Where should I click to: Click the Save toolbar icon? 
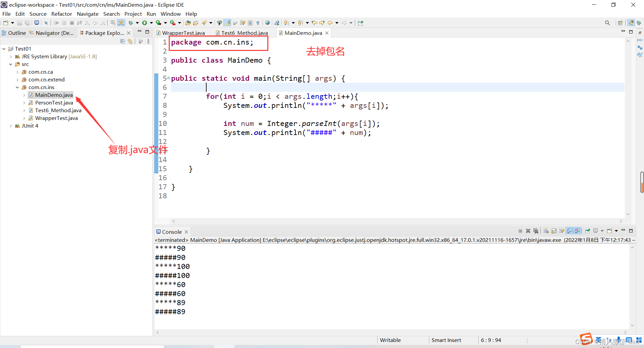pyautogui.click(x=19, y=23)
